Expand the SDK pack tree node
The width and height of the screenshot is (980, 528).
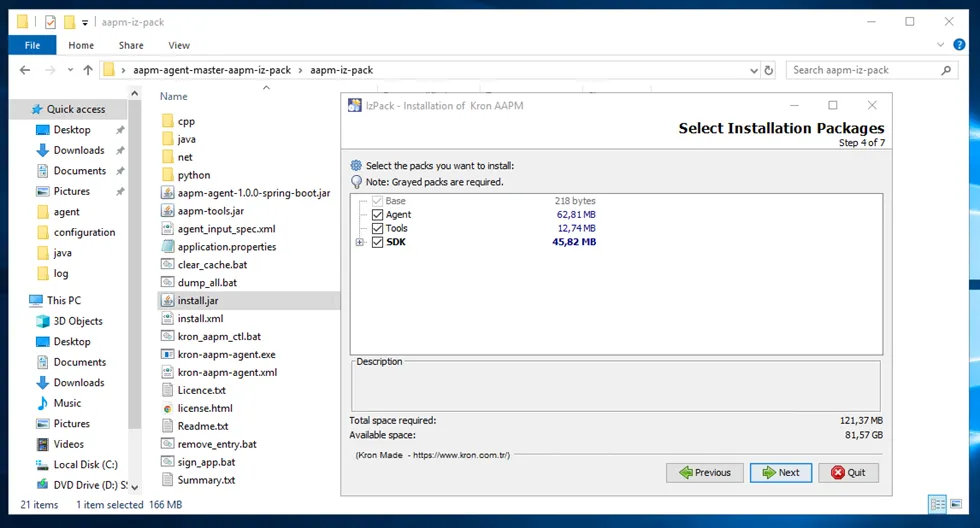[x=360, y=242]
